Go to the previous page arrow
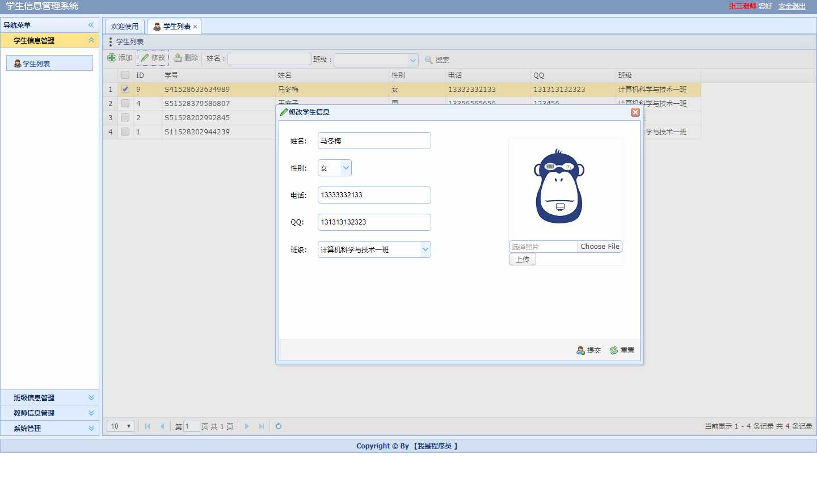The image size is (817, 504). [x=162, y=426]
